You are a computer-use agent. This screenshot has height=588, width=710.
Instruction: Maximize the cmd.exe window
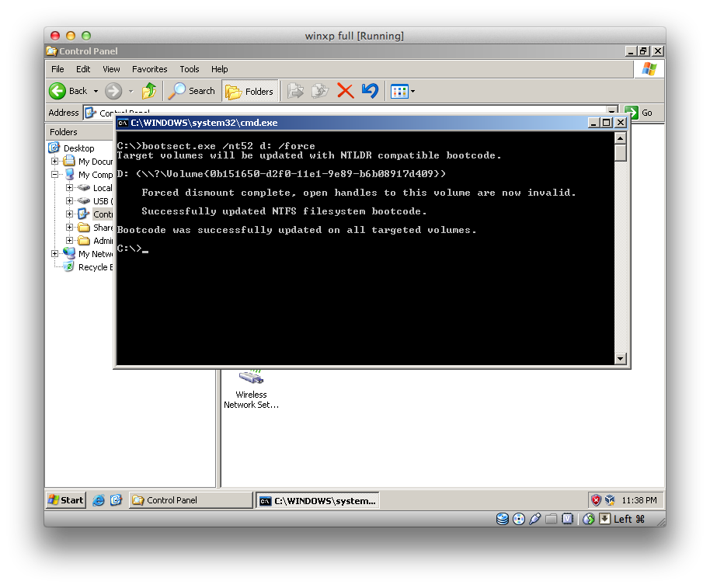click(x=607, y=123)
